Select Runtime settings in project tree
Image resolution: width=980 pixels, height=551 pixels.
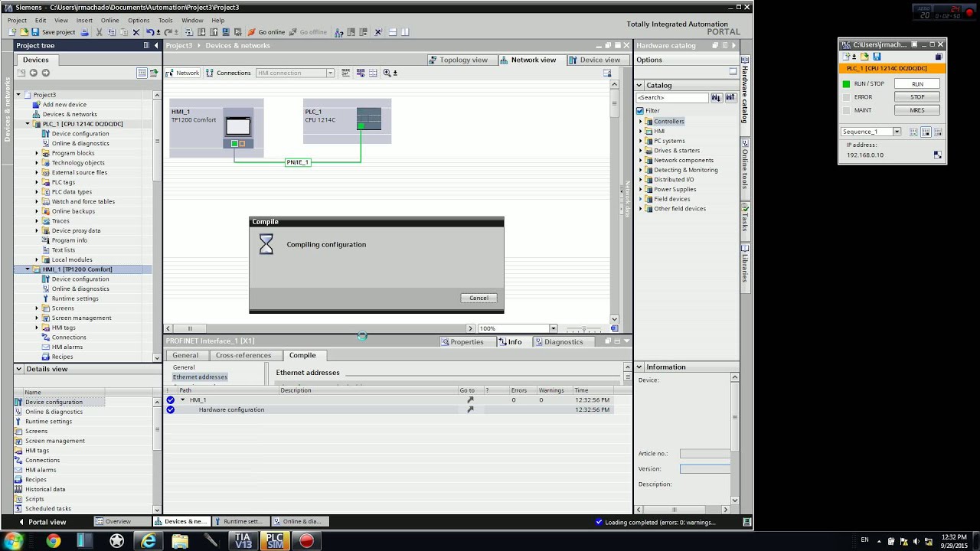75,298
